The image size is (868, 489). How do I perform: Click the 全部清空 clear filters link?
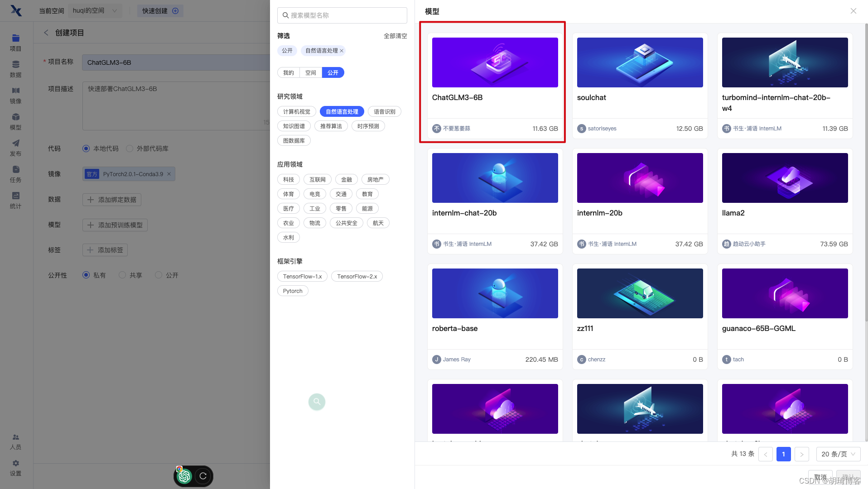pos(395,36)
